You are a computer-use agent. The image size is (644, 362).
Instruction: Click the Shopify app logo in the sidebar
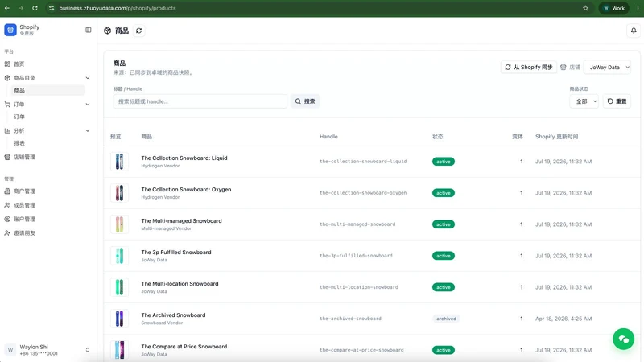tap(10, 30)
